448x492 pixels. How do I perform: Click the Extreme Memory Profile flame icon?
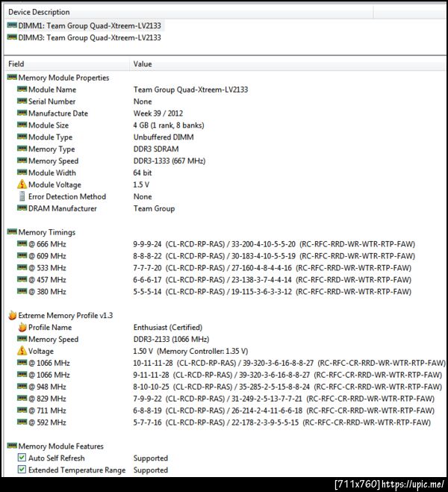pos(12,315)
